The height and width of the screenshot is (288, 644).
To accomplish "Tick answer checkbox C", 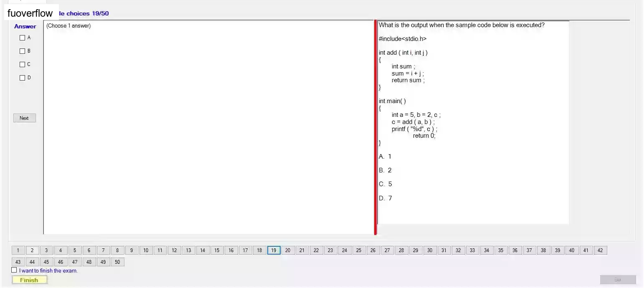I will point(23,65).
